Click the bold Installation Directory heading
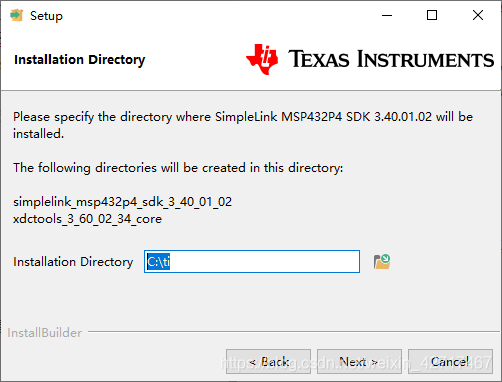The height and width of the screenshot is (382, 502). tap(80, 60)
